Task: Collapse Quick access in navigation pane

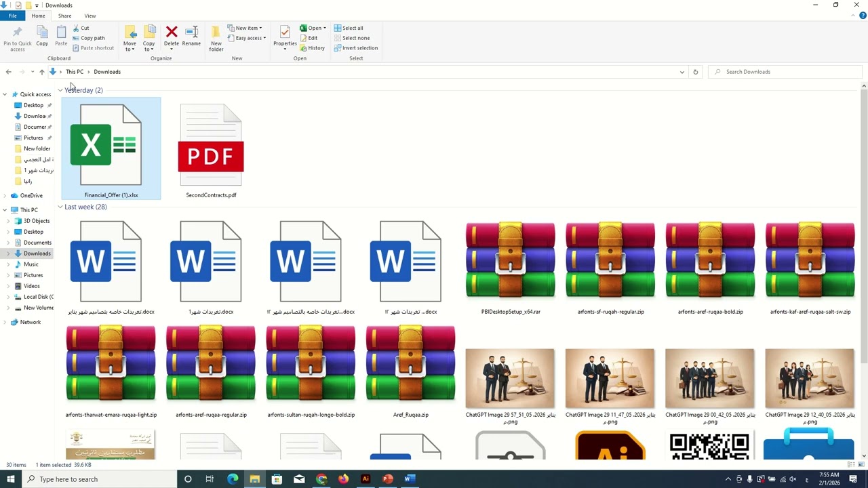Action: click(x=5, y=94)
